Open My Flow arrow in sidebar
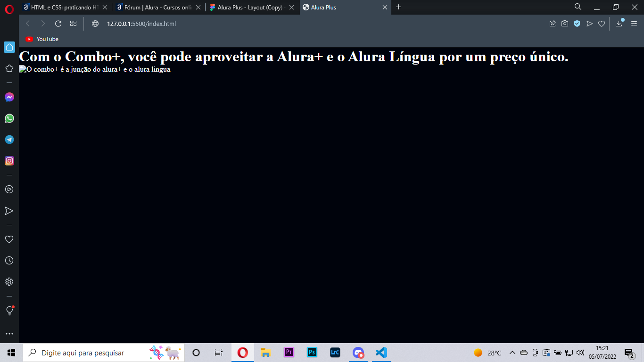 (x=9, y=211)
